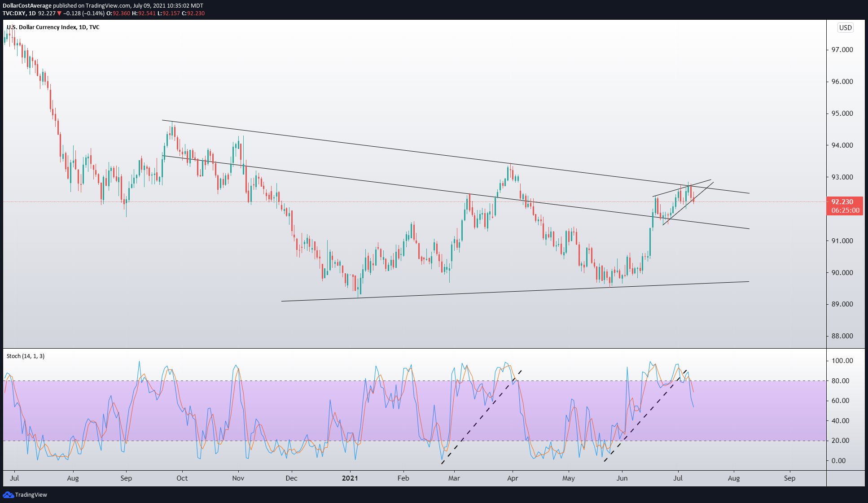
Task: Click the Dec label on the time axis
Action: (x=291, y=478)
